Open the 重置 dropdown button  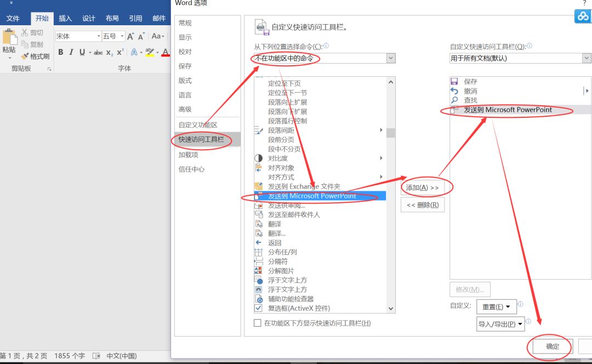coord(496,307)
